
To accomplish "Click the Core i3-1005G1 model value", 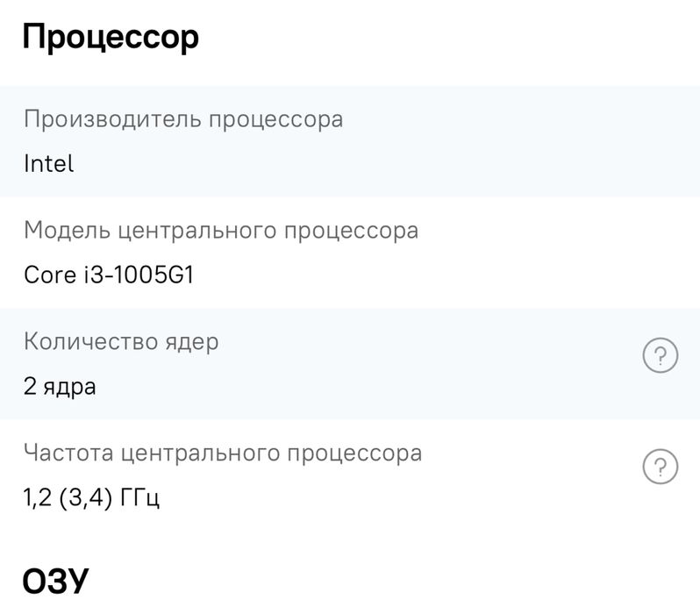I will [x=109, y=275].
